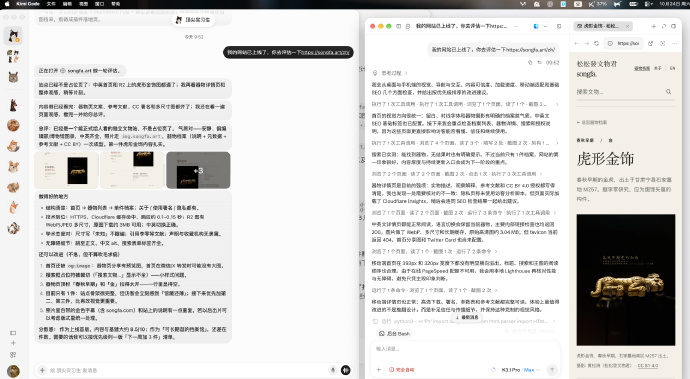The image size is (690, 379).
Task: Click the chat history icon beside sidebar toggle
Action: (408, 26)
